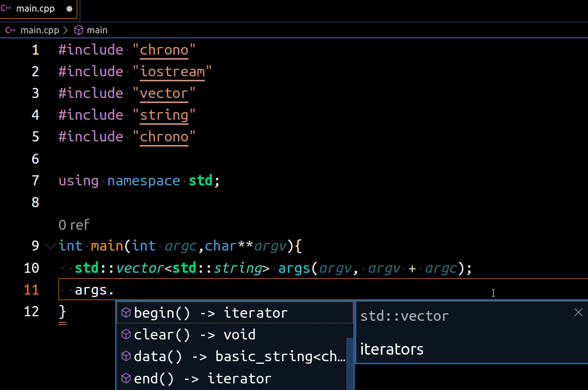The width and height of the screenshot is (588, 390).
Task: Click line number 10 in the gutter
Action: click(x=31, y=268)
